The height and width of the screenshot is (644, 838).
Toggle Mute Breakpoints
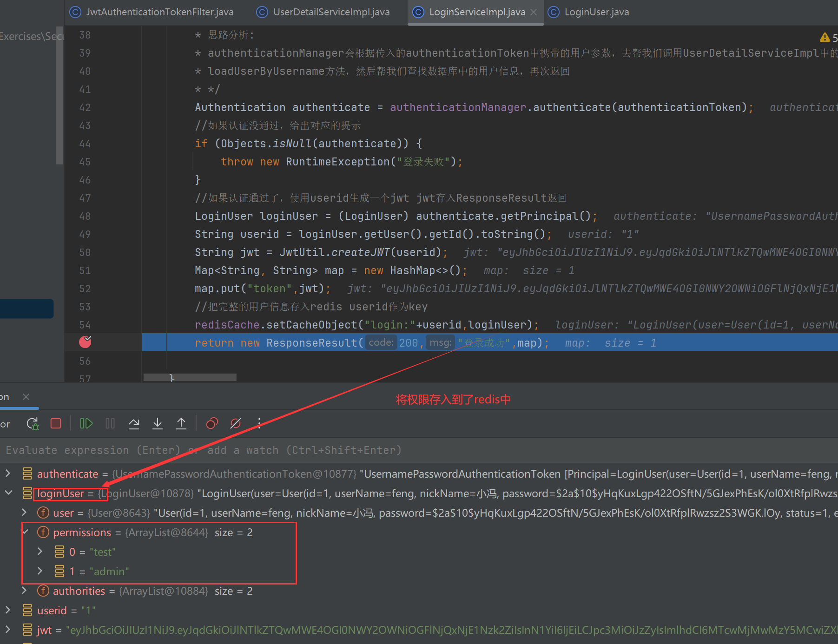tap(236, 423)
